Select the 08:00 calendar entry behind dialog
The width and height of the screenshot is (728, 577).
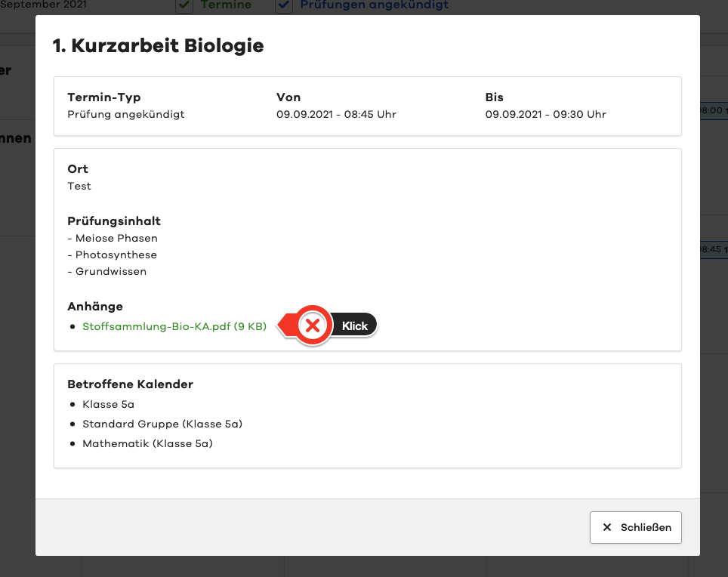coord(714,111)
